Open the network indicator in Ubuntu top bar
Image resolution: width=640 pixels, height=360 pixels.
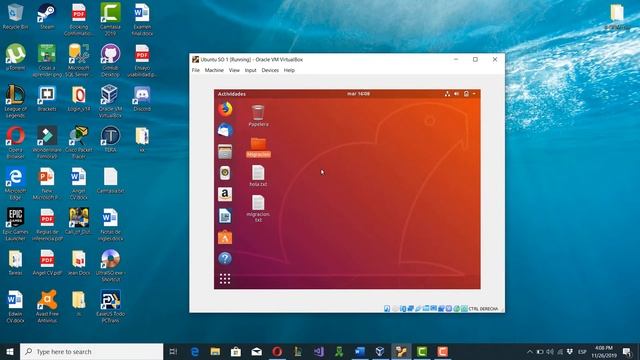tap(447, 94)
